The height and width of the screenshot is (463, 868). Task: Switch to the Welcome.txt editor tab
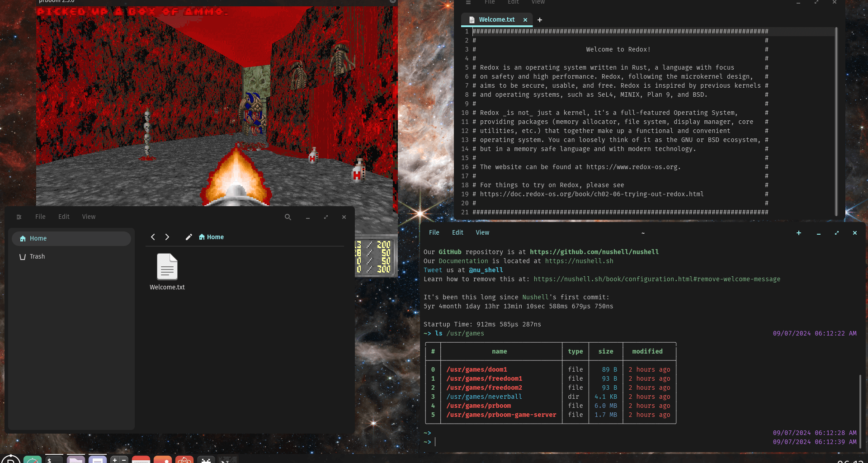click(496, 19)
